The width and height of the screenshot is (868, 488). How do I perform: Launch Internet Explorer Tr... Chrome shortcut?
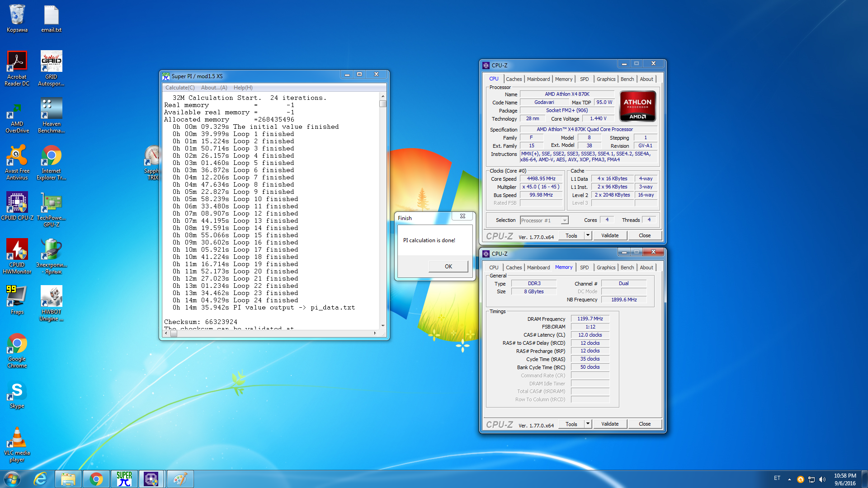[51, 163]
